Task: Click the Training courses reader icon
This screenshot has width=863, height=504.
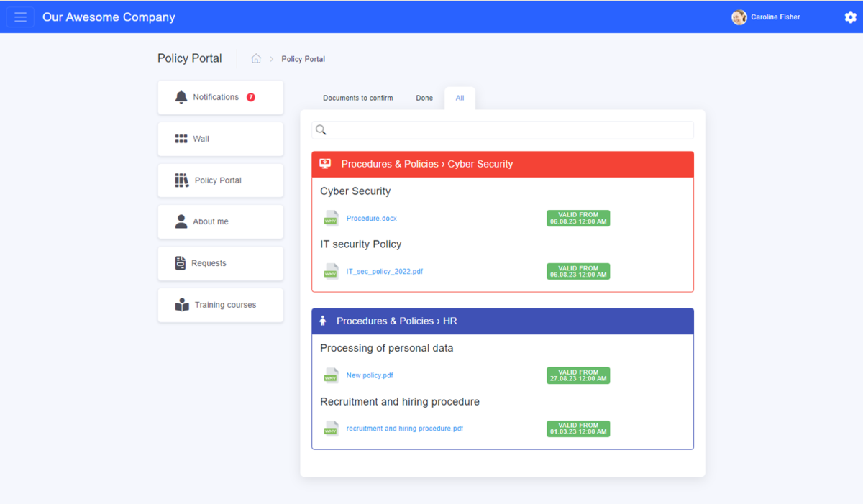Action: 182,305
